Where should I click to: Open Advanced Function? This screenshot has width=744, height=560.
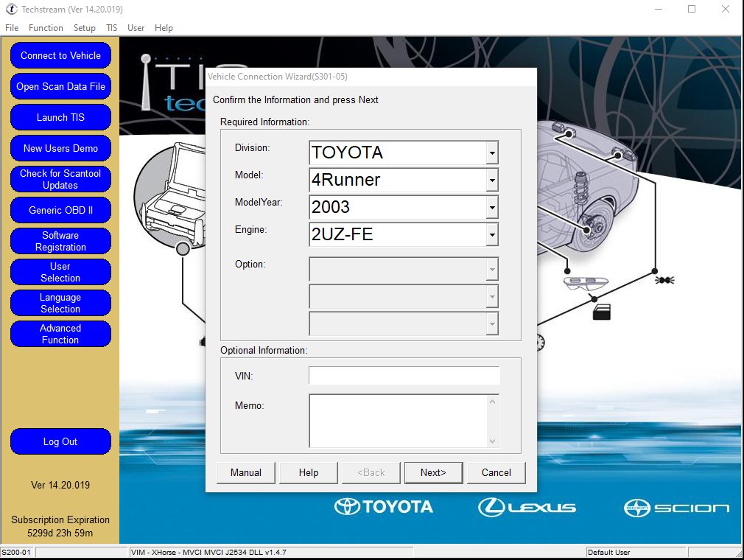click(60, 334)
